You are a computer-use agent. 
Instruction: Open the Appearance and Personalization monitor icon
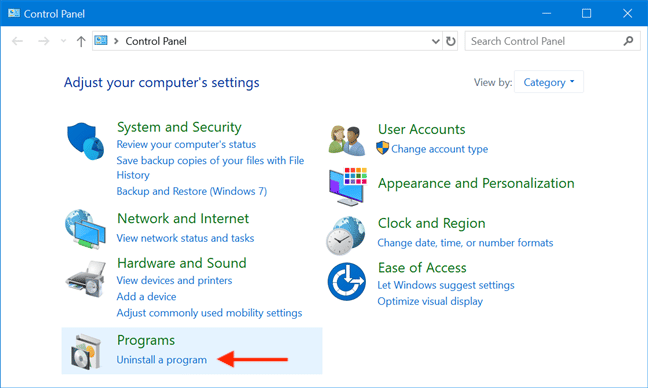pos(348,187)
